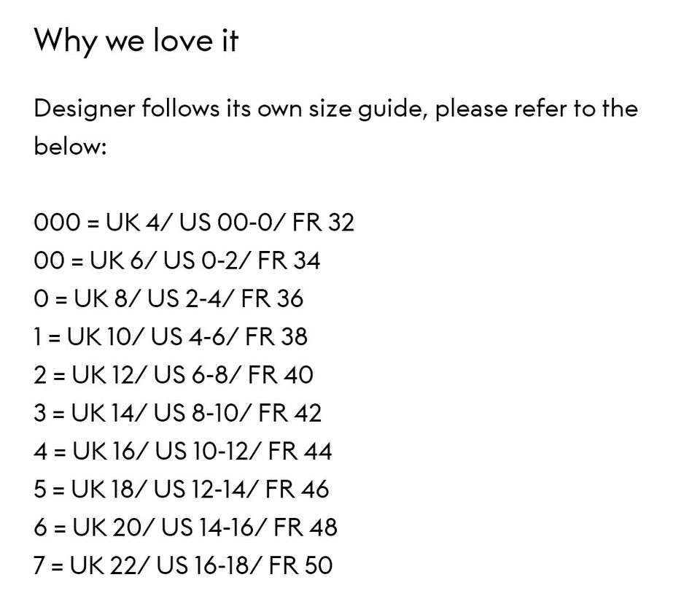Click the 'FR 32' text
700x615 pixels.
pyautogui.click(x=323, y=223)
